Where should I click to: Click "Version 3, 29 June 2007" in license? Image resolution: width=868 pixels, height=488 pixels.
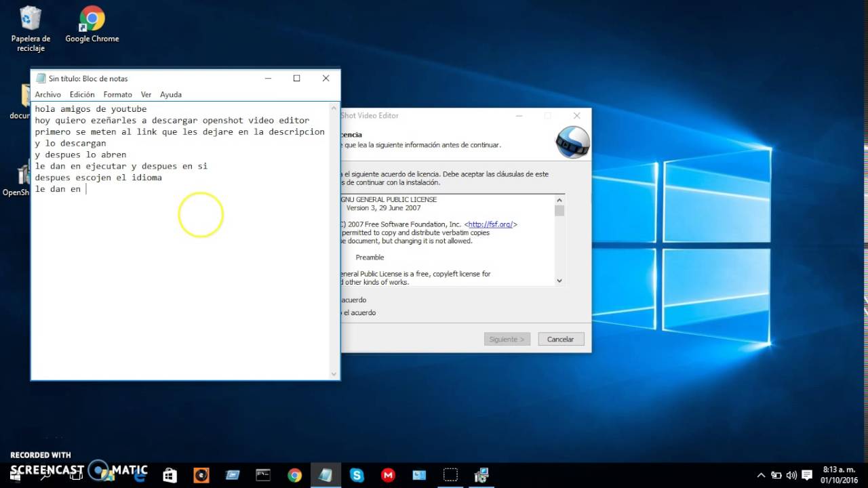click(x=384, y=208)
